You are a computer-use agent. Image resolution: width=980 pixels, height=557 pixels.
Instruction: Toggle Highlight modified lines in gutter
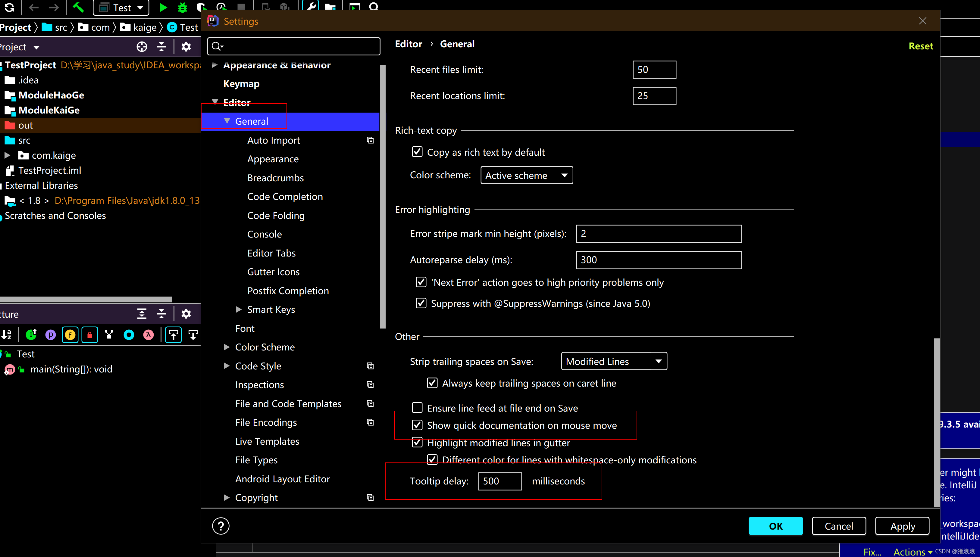[417, 442]
